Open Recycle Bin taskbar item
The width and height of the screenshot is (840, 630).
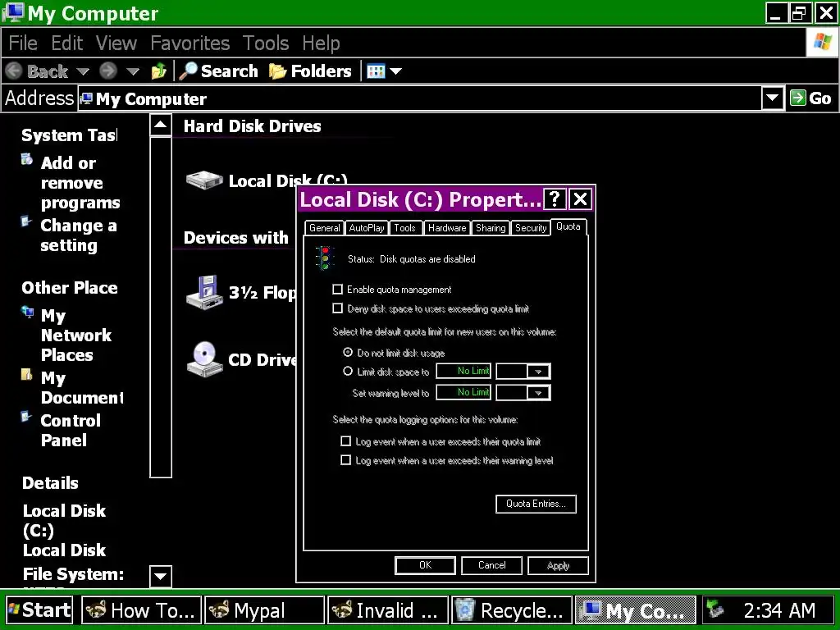(511, 610)
